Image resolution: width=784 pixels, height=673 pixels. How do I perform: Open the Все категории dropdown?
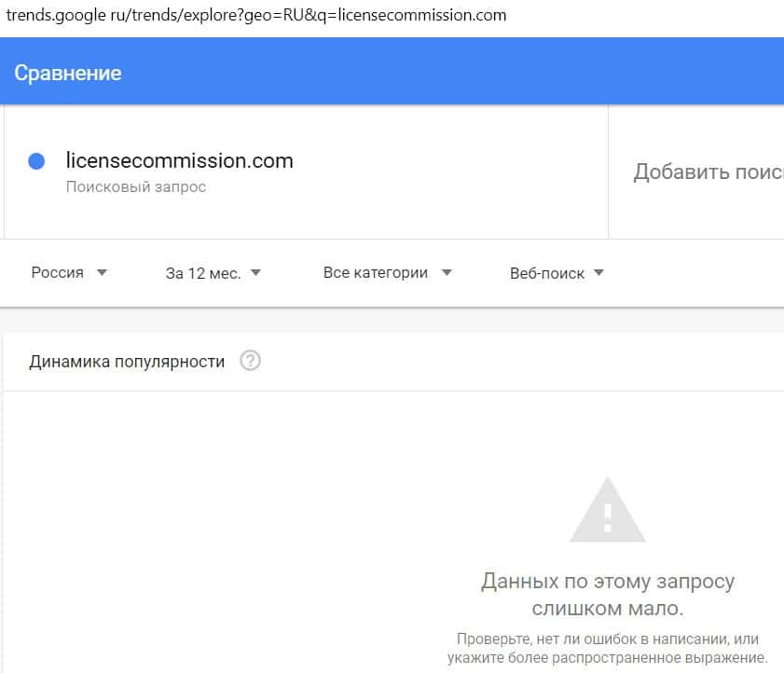(376, 273)
